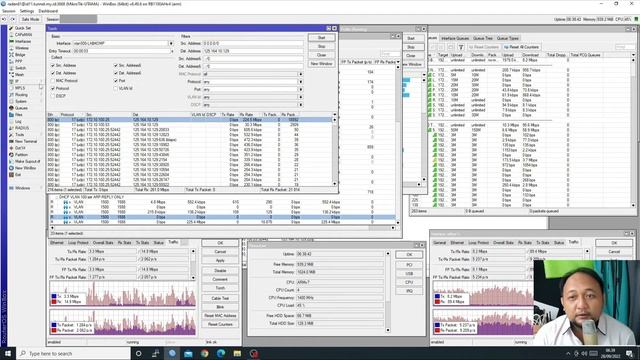Switch to the Interface Queues tab

tap(455, 38)
